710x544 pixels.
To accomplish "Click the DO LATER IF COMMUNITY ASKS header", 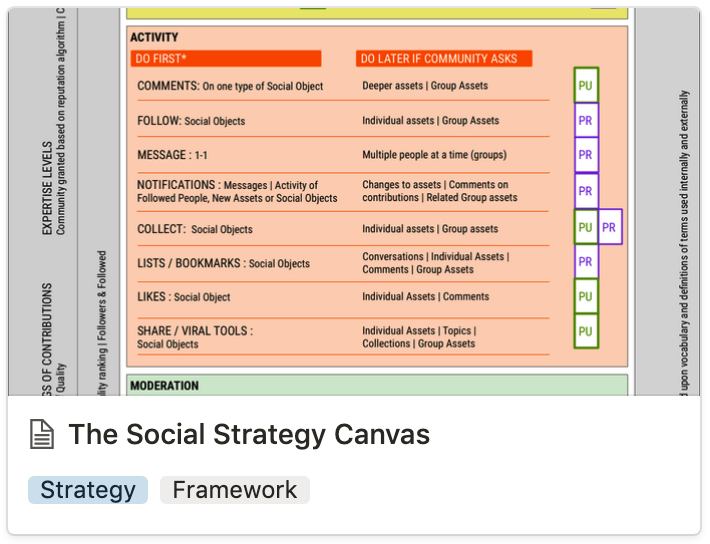I will [x=444, y=59].
